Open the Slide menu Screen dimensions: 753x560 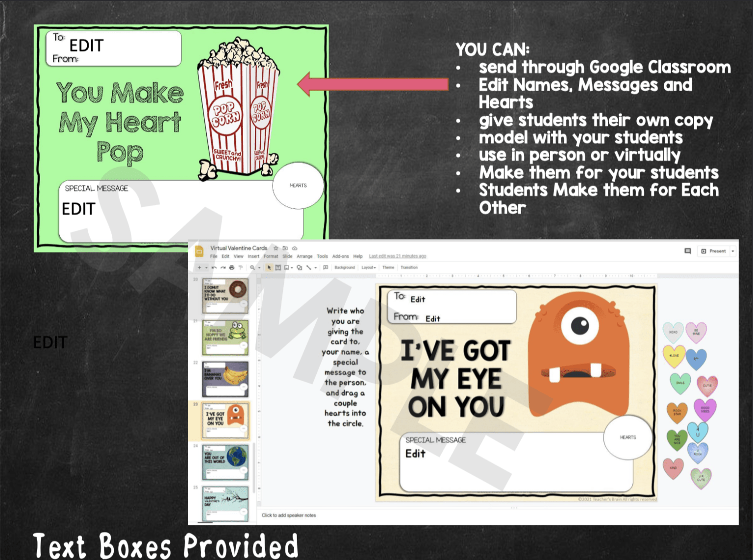(288, 256)
